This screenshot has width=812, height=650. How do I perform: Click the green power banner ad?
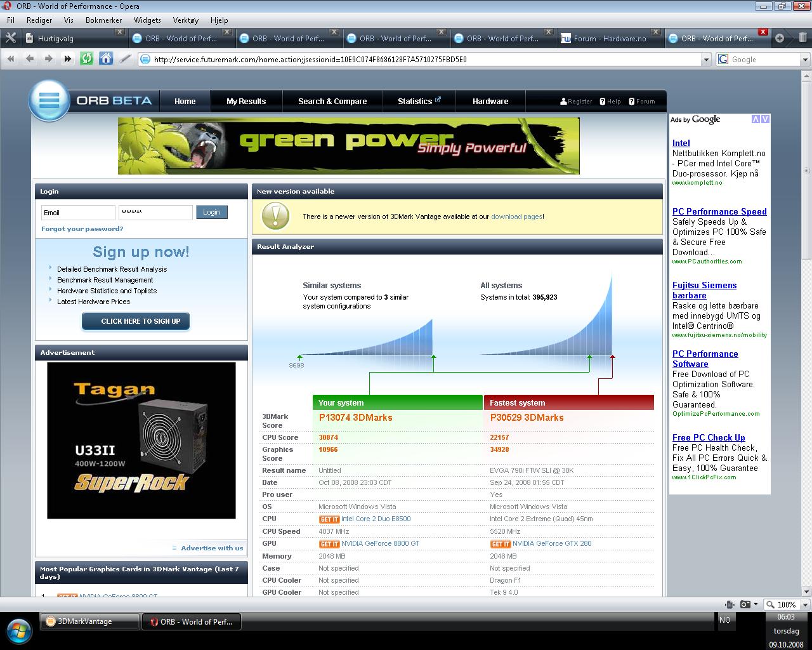(x=348, y=145)
